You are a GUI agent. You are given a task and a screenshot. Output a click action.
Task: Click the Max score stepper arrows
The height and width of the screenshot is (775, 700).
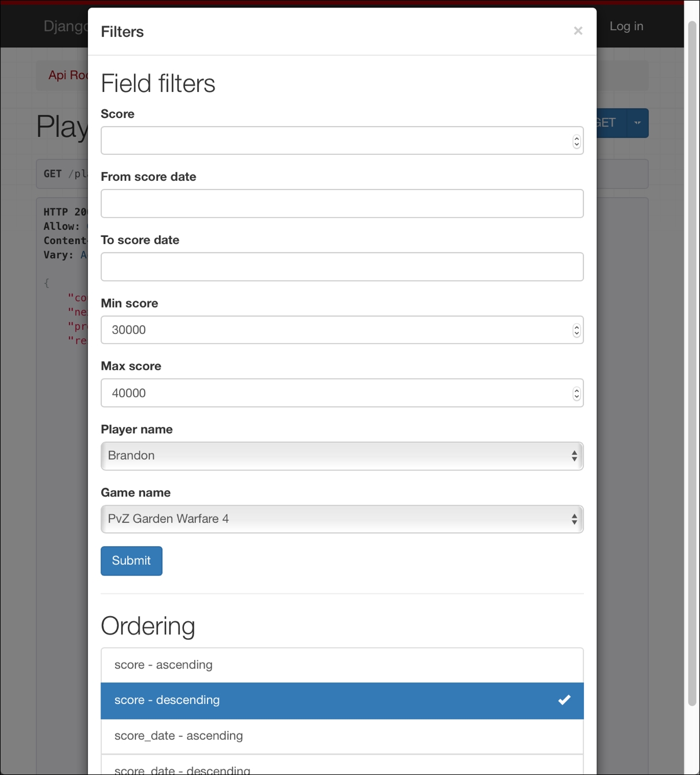click(576, 394)
